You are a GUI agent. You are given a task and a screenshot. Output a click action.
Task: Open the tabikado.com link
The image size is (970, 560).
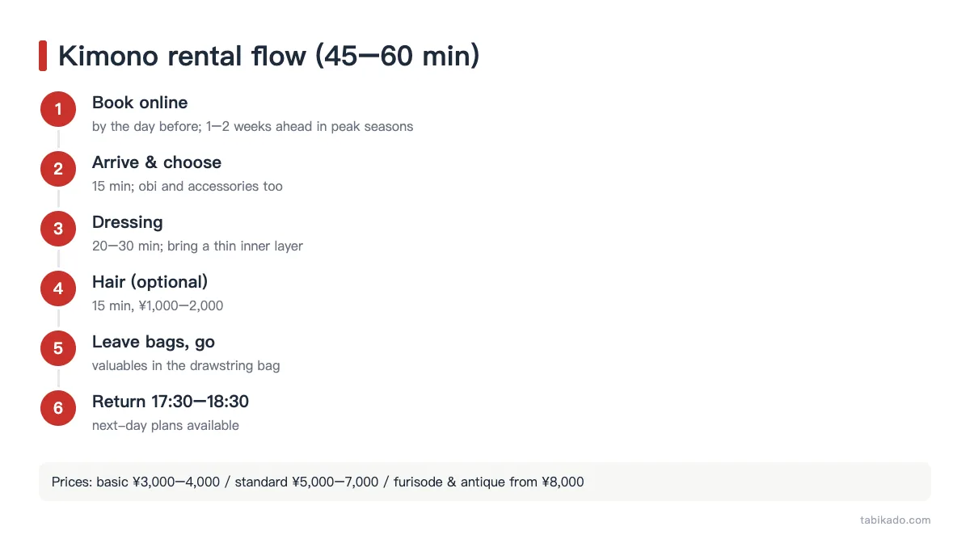click(x=896, y=520)
